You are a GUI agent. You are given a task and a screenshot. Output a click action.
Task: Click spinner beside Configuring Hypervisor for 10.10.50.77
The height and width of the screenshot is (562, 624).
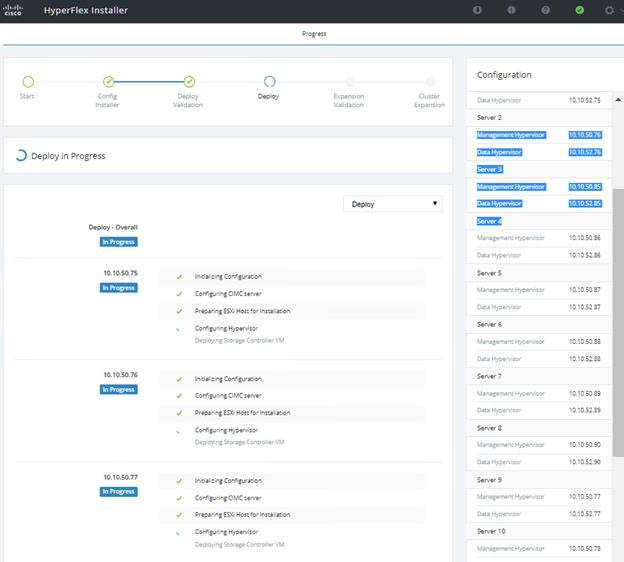coord(178,533)
